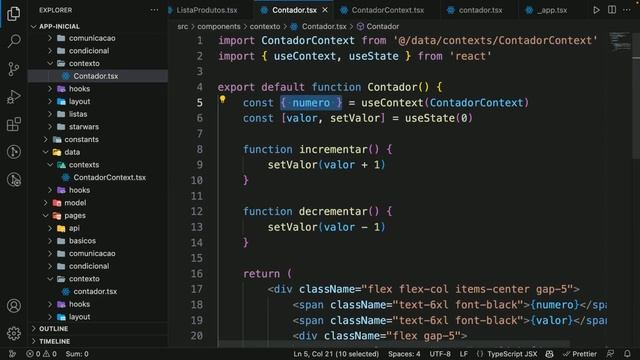Open the Run and Debug view

13,97
